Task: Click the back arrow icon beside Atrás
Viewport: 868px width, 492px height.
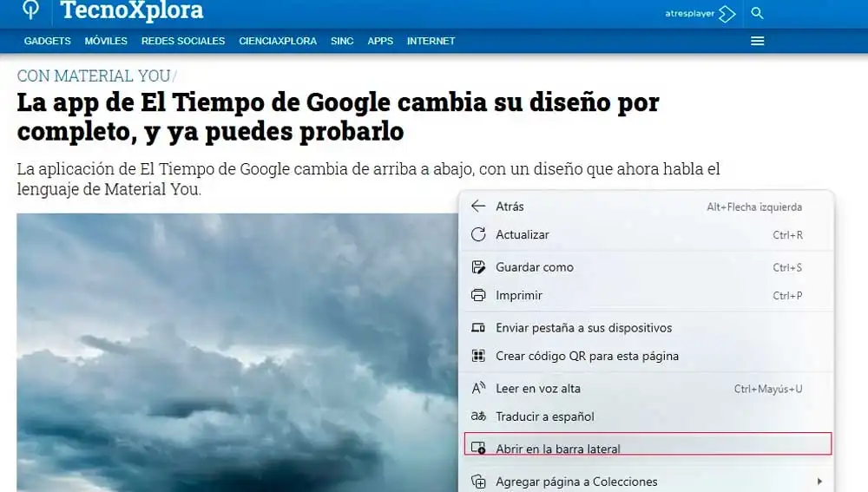Action: point(478,207)
